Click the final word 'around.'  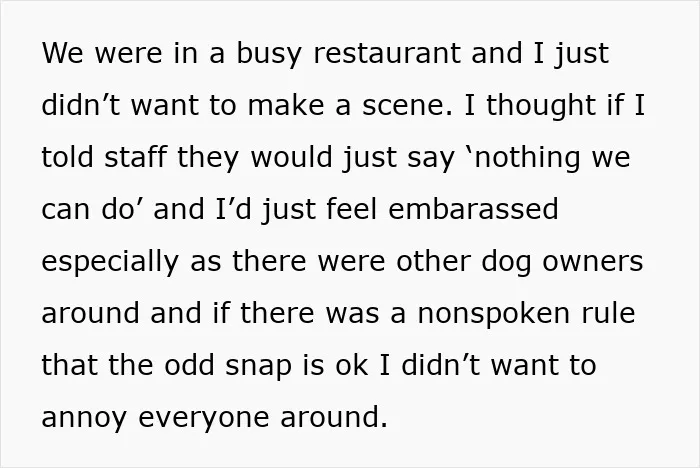(x=334, y=417)
